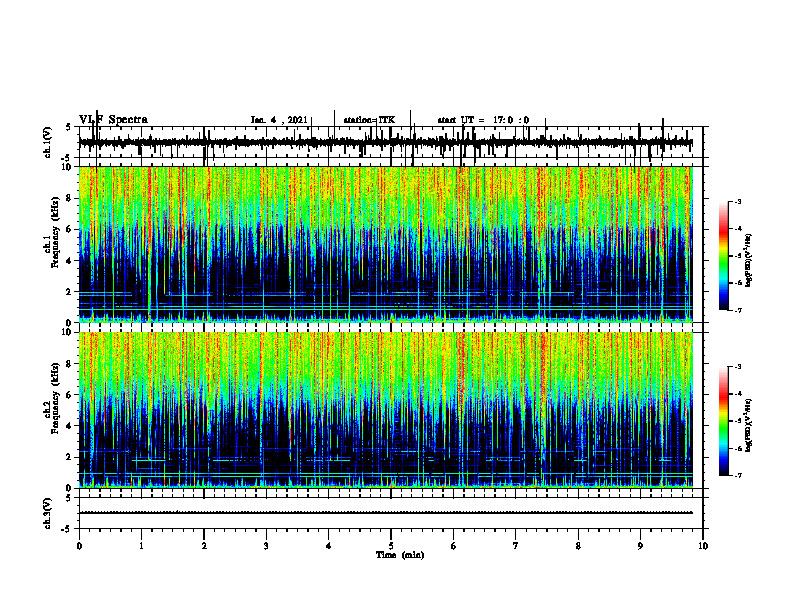This screenshot has width=792, height=612.
Task: Click the '-7' label on ch.2 colorbar
Action: pos(738,476)
